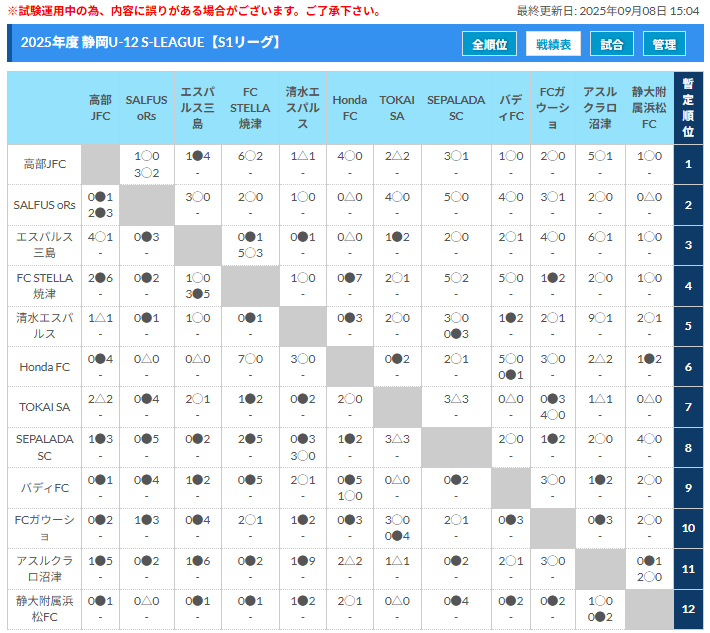The height and width of the screenshot is (633, 710).
Task: Click the 暫定順位 column header
Action: coord(687,108)
